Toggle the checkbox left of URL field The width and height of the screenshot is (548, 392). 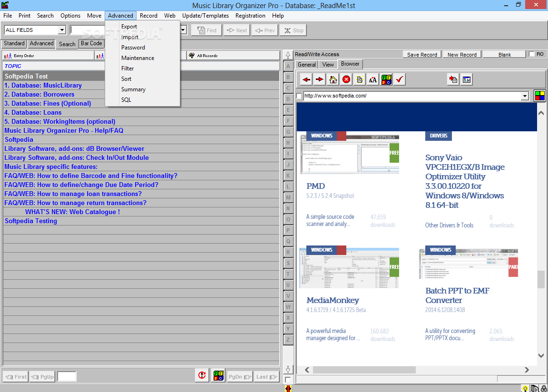coord(299,96)
